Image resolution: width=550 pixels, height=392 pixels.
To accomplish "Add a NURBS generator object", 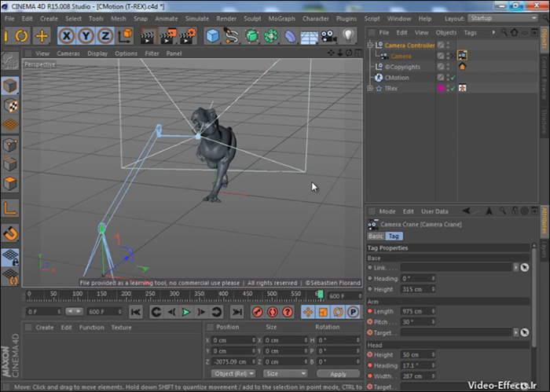I will pos(251,36).
